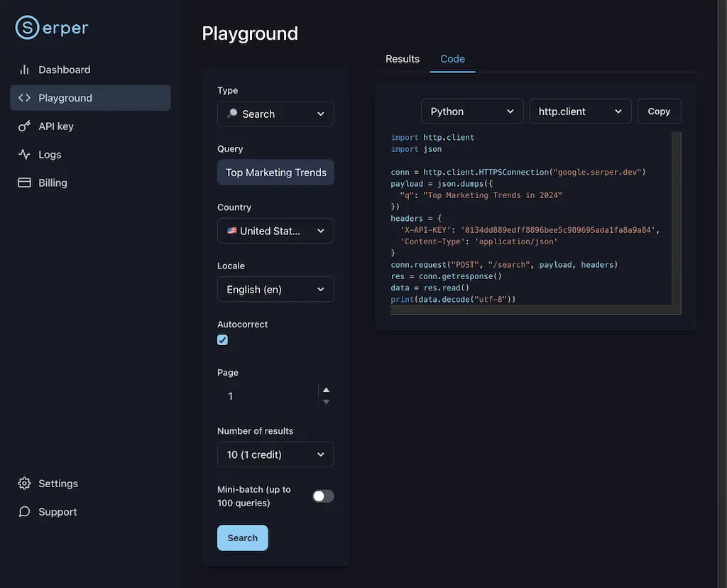Viewport: 727px width, 588px height.
Task: Increment the Page number stepper up arrow
Action: point(326,390)
